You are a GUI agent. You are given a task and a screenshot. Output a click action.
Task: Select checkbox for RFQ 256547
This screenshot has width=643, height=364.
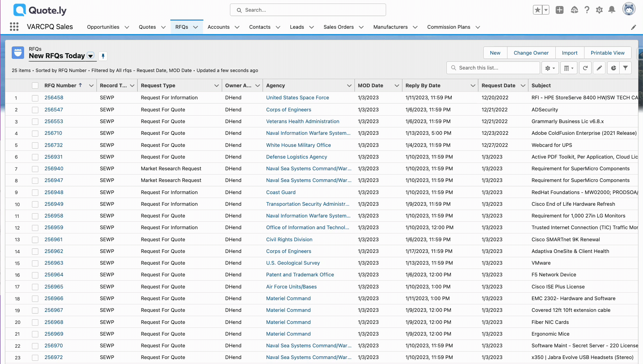pyautogui.click(x=35, y=110)
